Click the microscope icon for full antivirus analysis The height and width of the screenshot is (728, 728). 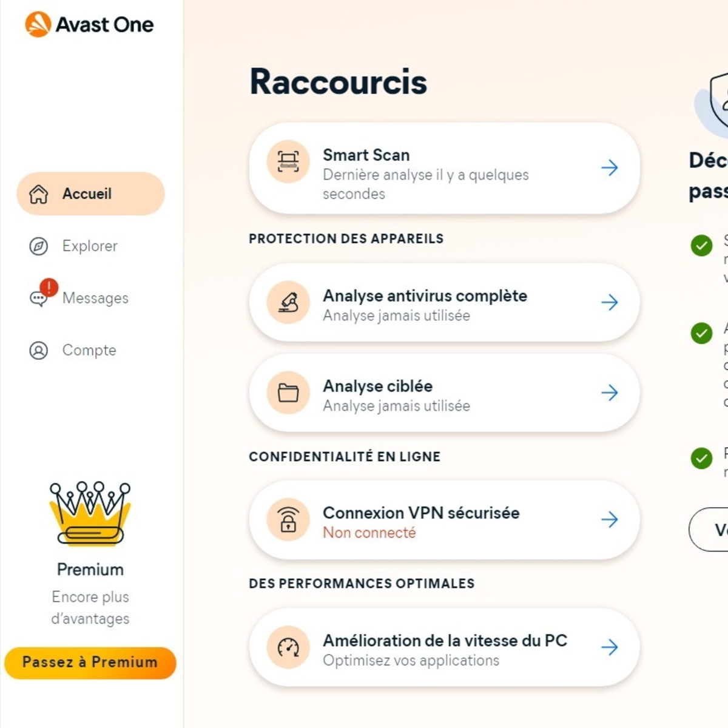[288, 303]
